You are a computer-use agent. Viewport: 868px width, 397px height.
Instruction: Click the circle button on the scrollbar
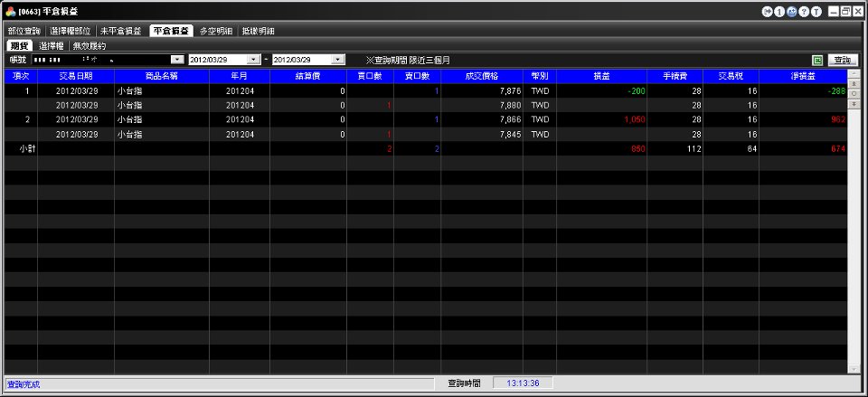854,93
